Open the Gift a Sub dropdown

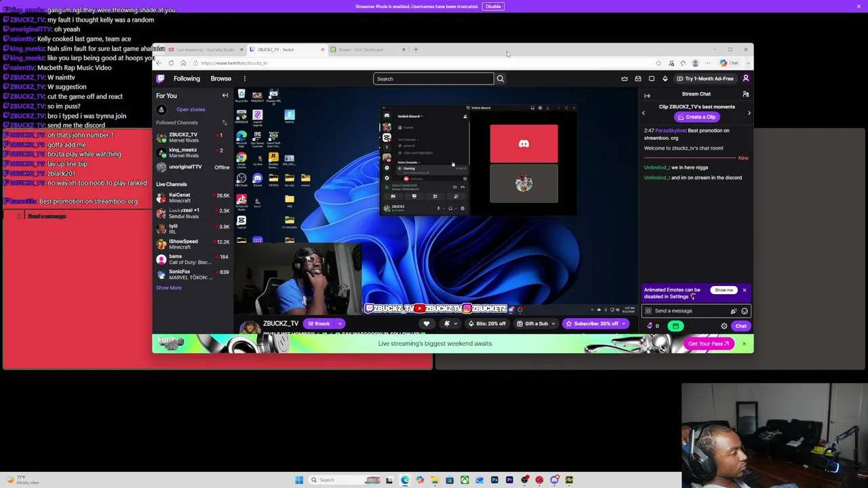pos(536,324)
